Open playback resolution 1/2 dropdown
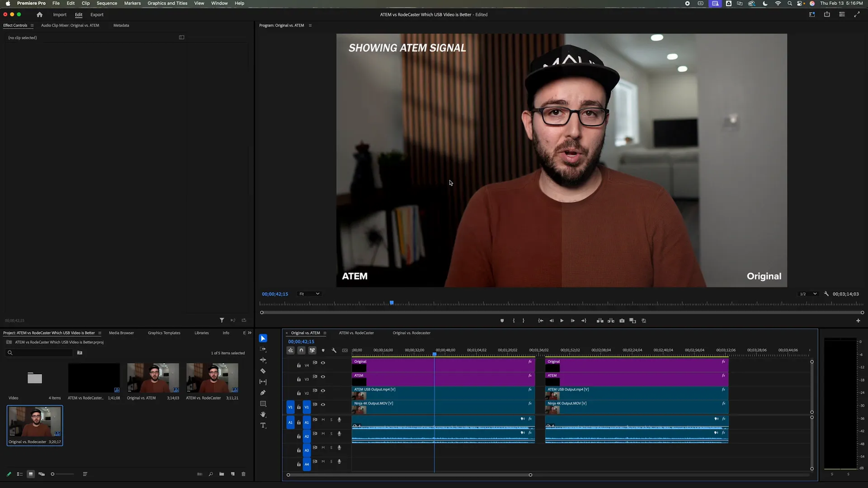The width and height of the screenshot is (868, 488). pos(808,294)
